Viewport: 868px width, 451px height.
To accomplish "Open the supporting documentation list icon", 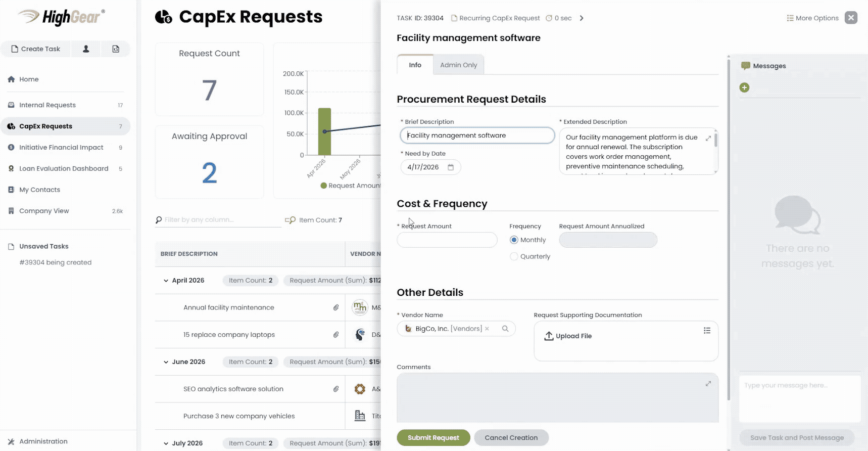I will tap(707, 331).
